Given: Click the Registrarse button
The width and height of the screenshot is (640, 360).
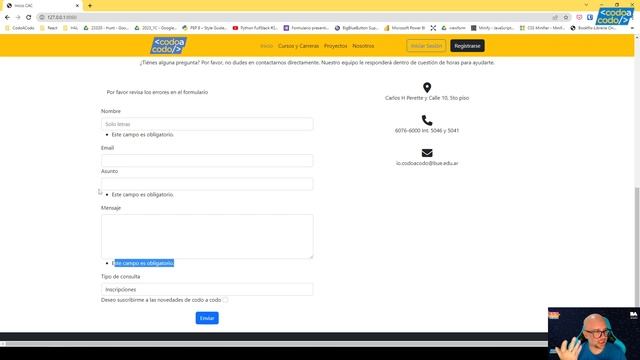Looking at the screenshot, I should pos(467,46).
